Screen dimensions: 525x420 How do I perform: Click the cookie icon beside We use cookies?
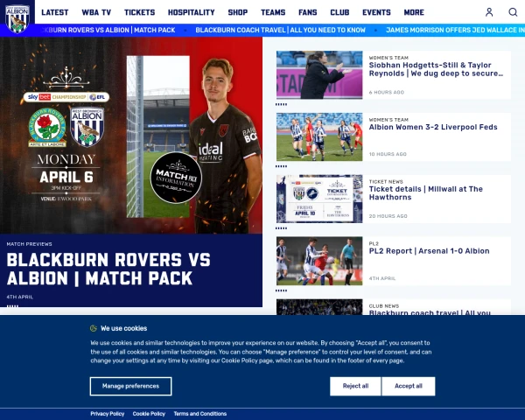tap(94, 328)
